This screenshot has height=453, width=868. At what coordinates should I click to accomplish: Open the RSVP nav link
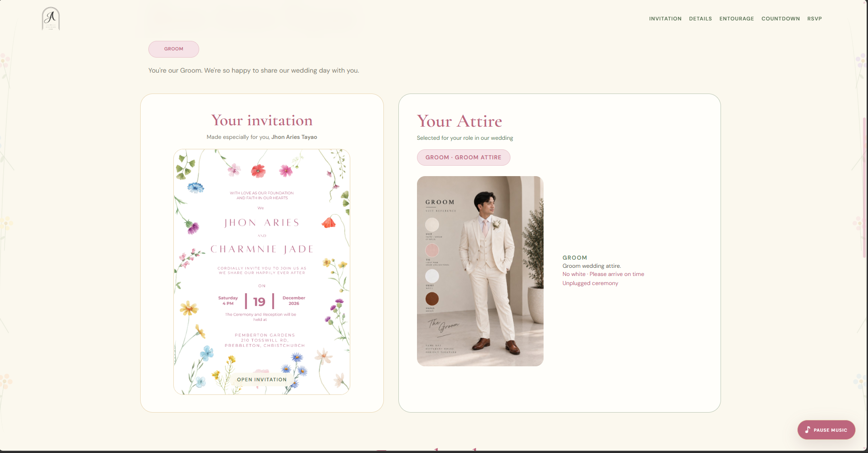pyautogui.click(x=814, y=19)
